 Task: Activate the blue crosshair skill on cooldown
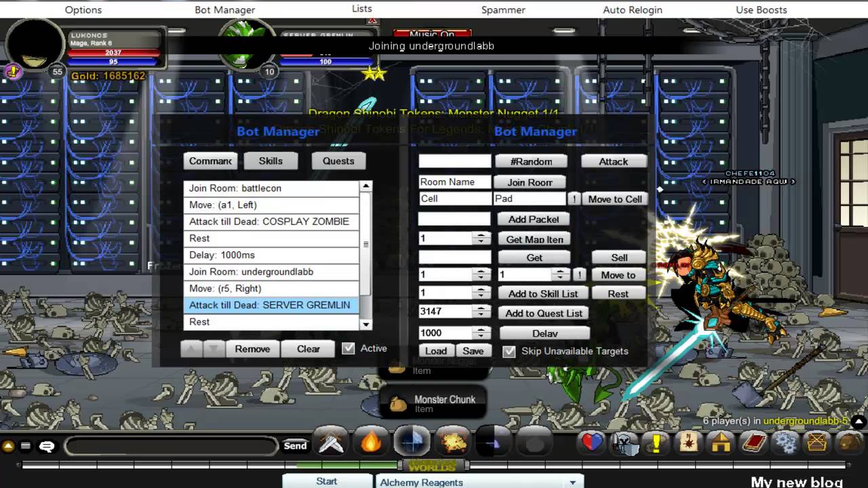click(412, 443)
